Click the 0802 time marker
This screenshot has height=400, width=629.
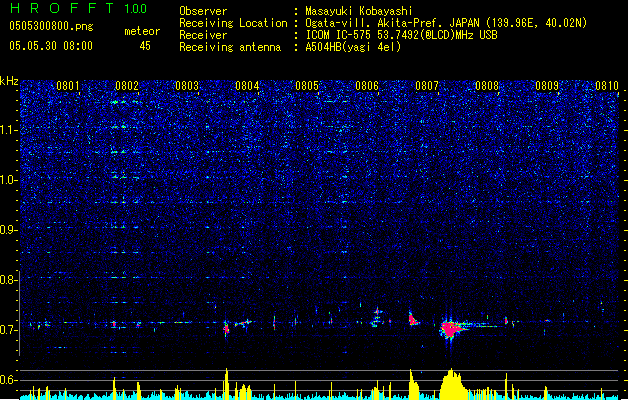click(127, 86)
